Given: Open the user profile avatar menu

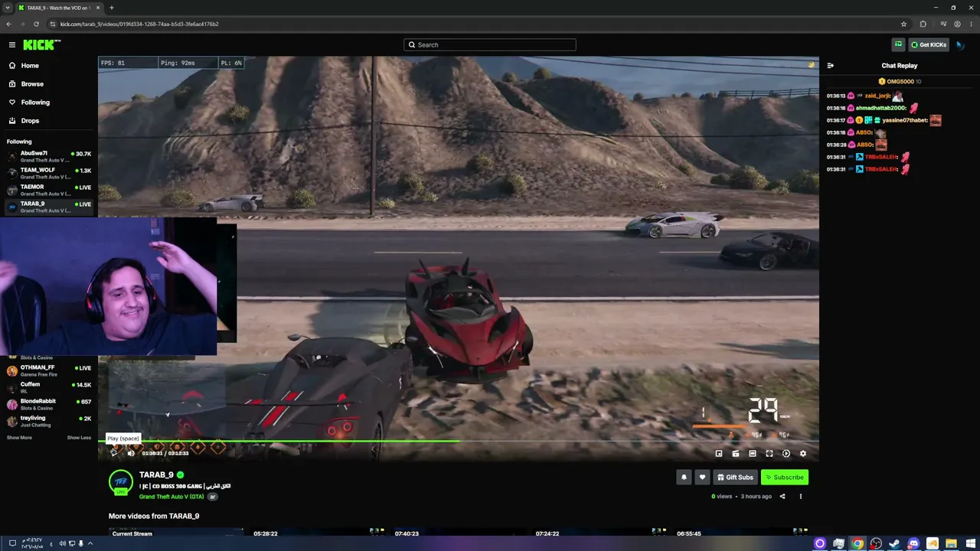Looking at the screenshot, I should pos(960,45).
